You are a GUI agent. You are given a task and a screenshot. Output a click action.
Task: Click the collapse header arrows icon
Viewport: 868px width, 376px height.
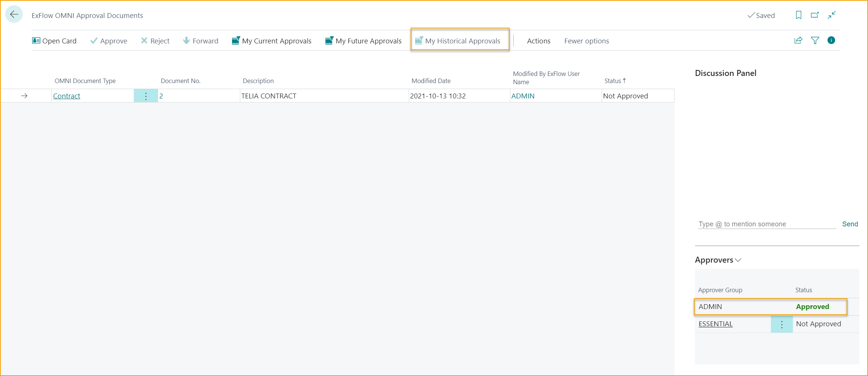click(832, 15)
